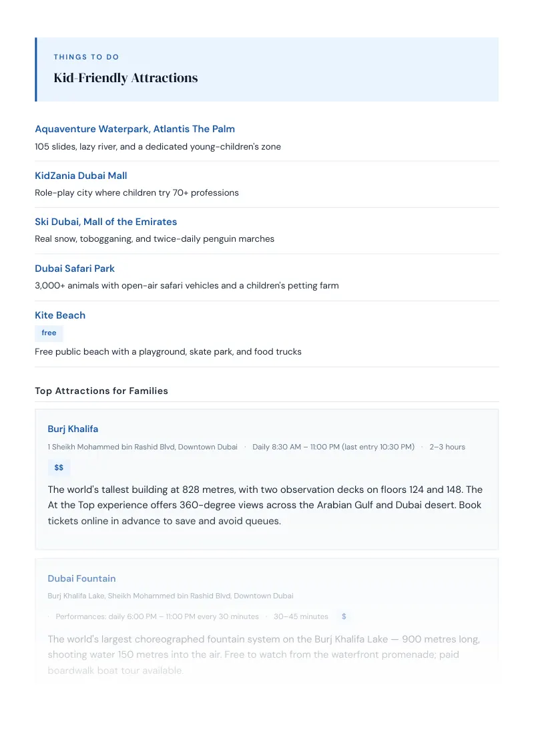Image resolution: width=534 pixels, height=756 pixels.
Task: Click the Burj Khalifa opening hours text
Action: pos(334,447)
